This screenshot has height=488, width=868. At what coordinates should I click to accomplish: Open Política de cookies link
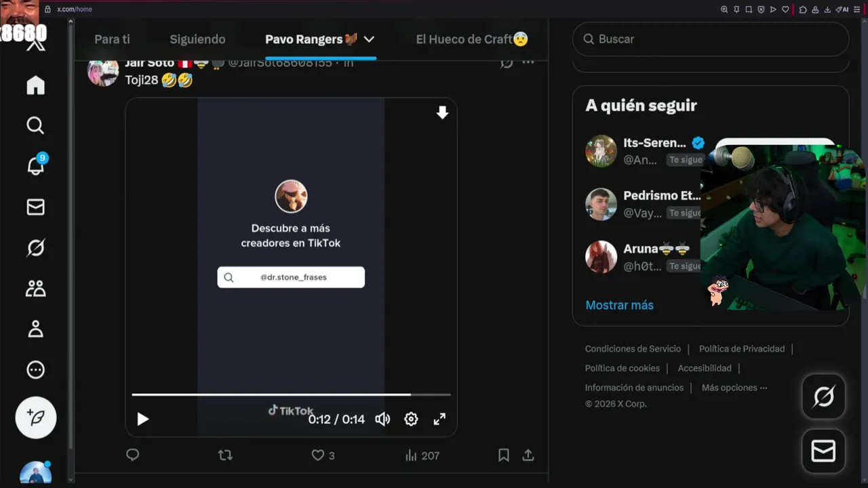pos(623,368)
